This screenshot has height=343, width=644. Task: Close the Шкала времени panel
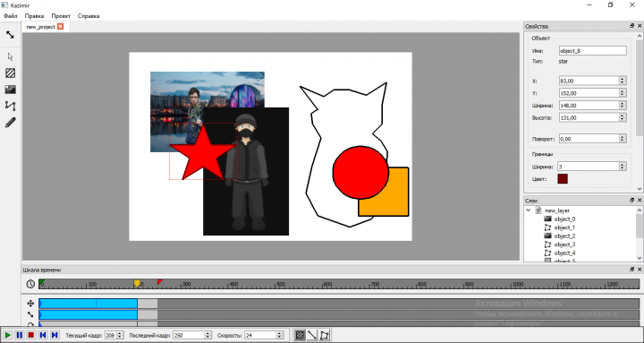[x=640, y=270]
